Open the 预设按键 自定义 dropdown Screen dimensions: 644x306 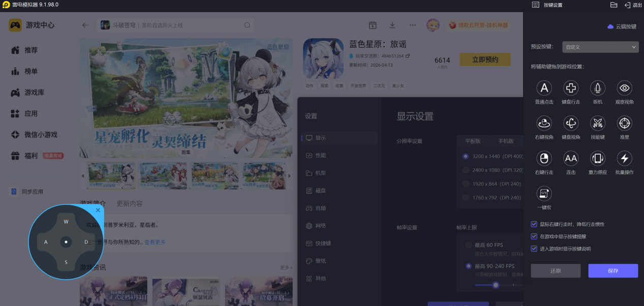[600, 47]
